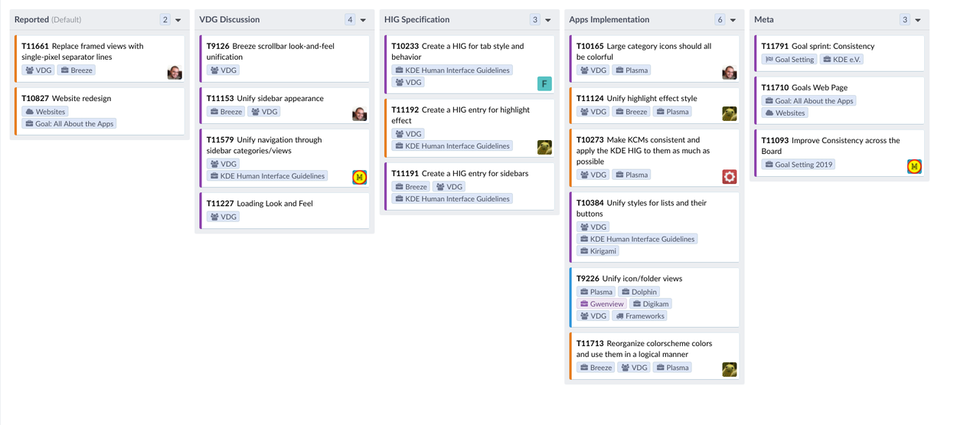This screenshot has height=425, width=980.
Task: Open task T9126 Breeze scrollbar unification
Action: click(270, 51)
